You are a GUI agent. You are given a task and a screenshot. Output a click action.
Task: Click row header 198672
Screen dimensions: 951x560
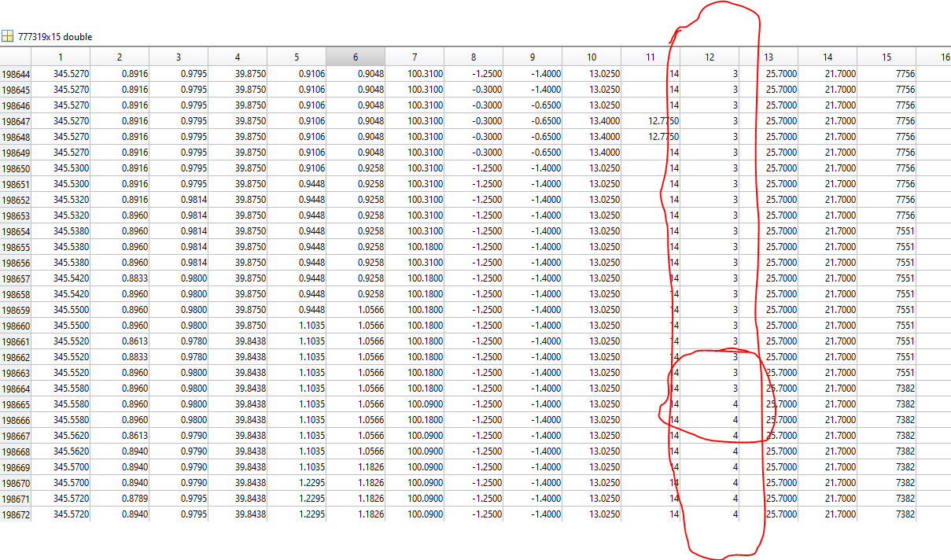pyautogui.click(x=16, y=514)
